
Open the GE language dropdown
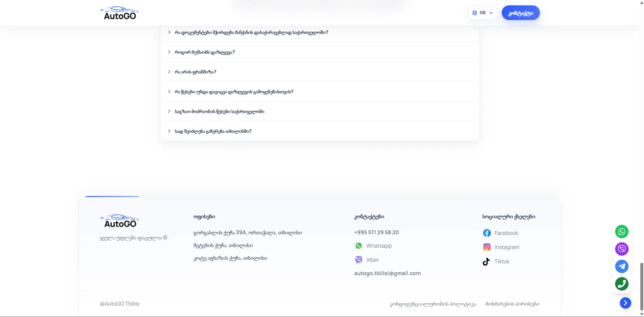483,13
